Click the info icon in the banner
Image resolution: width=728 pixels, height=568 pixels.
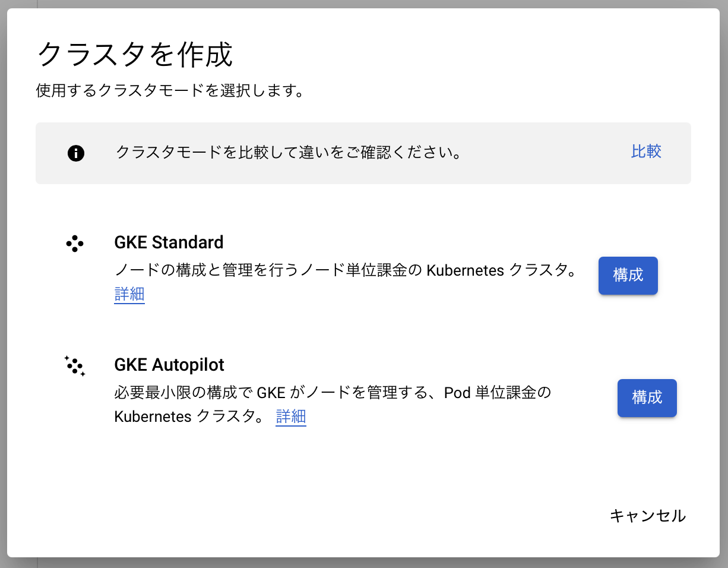76,153
